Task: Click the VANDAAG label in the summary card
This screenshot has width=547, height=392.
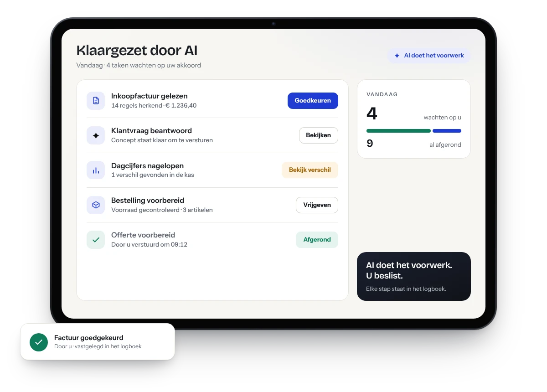Action: point(382,94)
